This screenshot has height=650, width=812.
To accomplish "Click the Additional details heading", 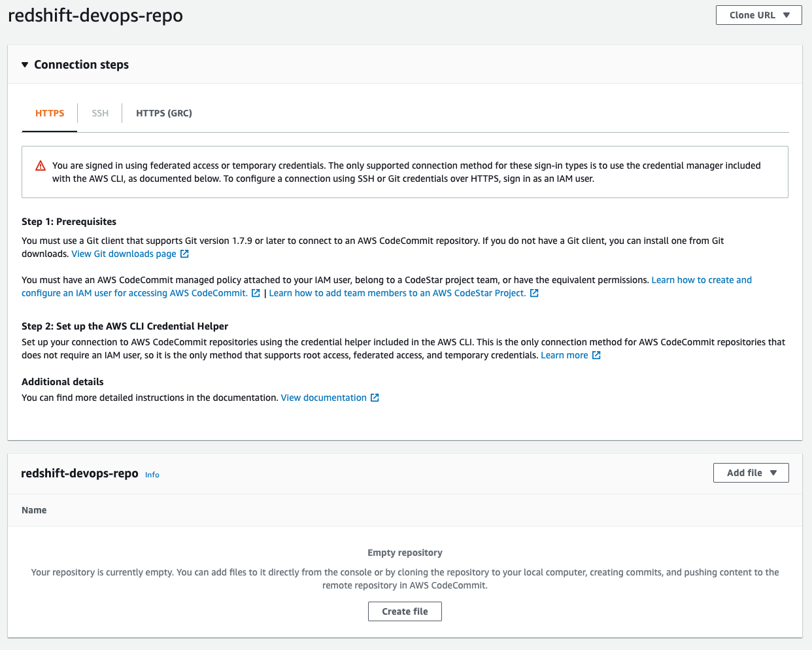I will pyautogui.click(x=63, y=382).
